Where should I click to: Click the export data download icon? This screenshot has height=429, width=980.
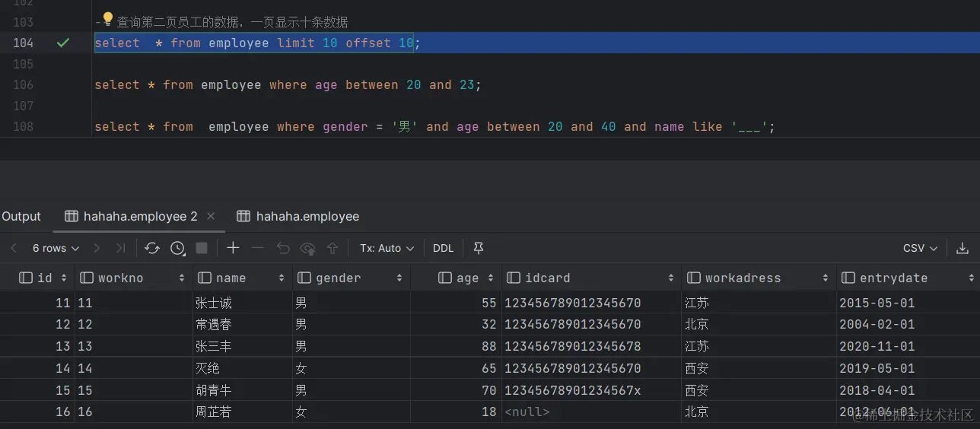963,248
